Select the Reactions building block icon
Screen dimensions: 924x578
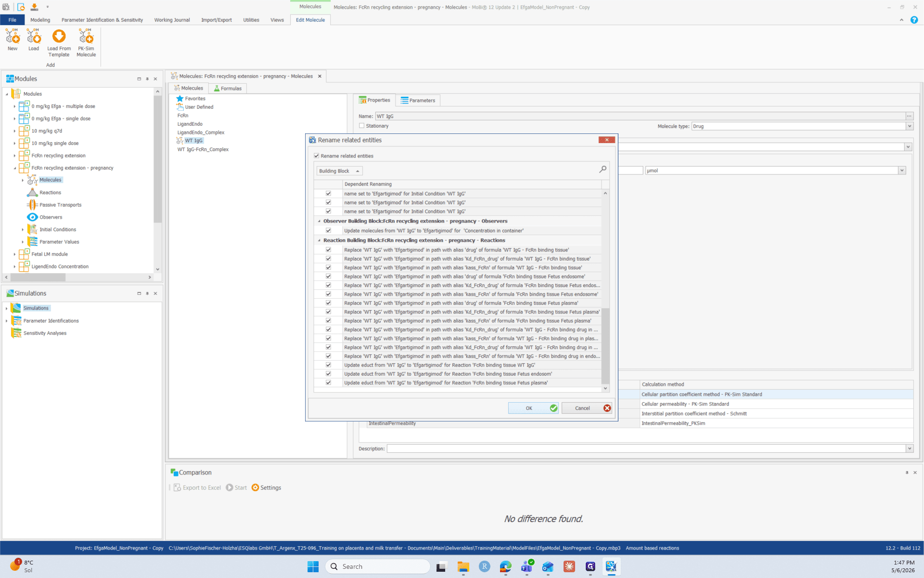(32, 192)
